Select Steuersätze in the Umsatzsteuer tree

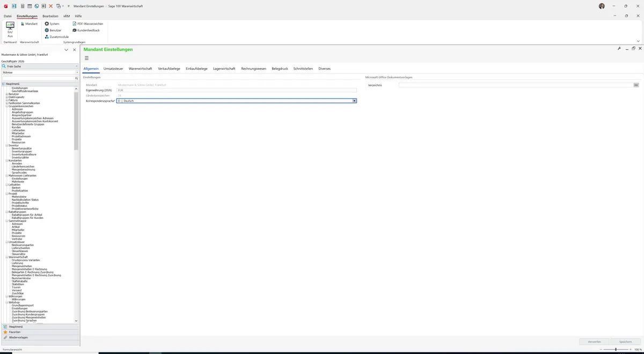pyautogui.click(x=19, y=254)
